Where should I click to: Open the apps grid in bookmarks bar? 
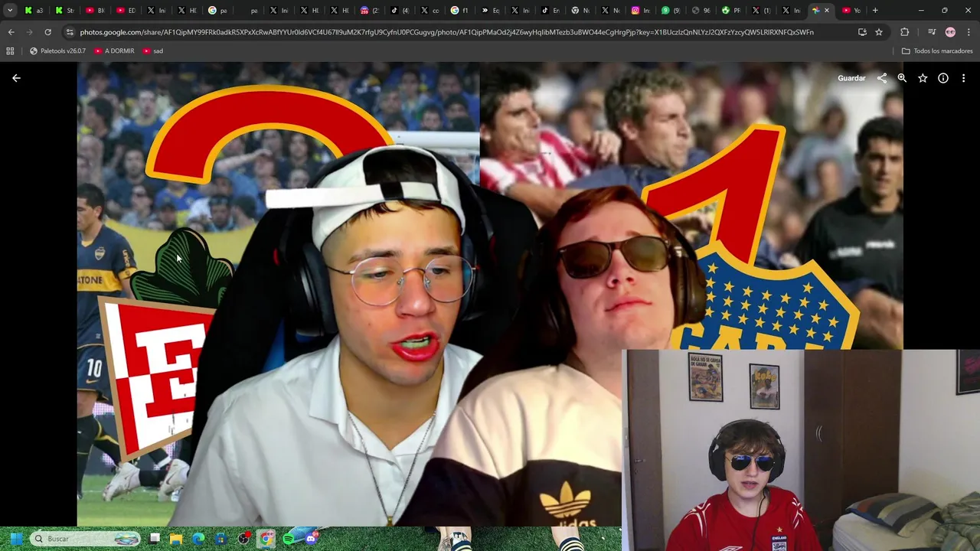click(x=10, y=51)
